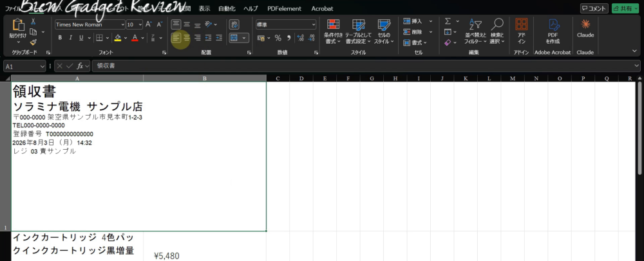The height and width of the screenshot is (261, 644).
Task: Open the font size 10 dropdown
Action: pyautogui.click(x=140, y=24)
